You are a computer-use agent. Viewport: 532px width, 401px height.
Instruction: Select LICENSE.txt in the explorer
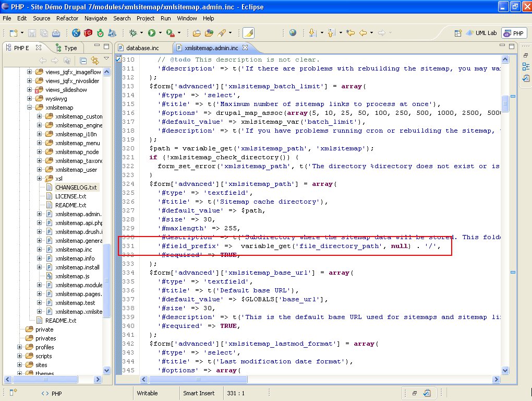pos(70,196)
